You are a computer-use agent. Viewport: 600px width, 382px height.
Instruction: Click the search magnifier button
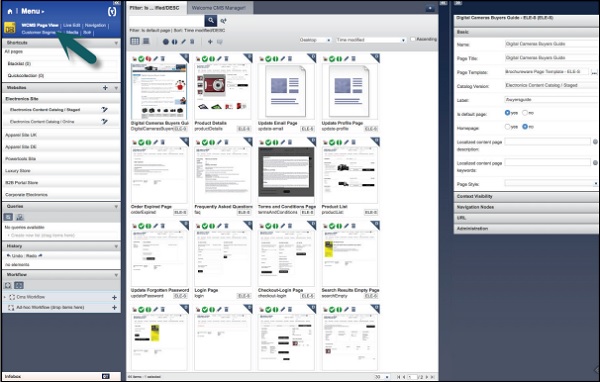210,21
